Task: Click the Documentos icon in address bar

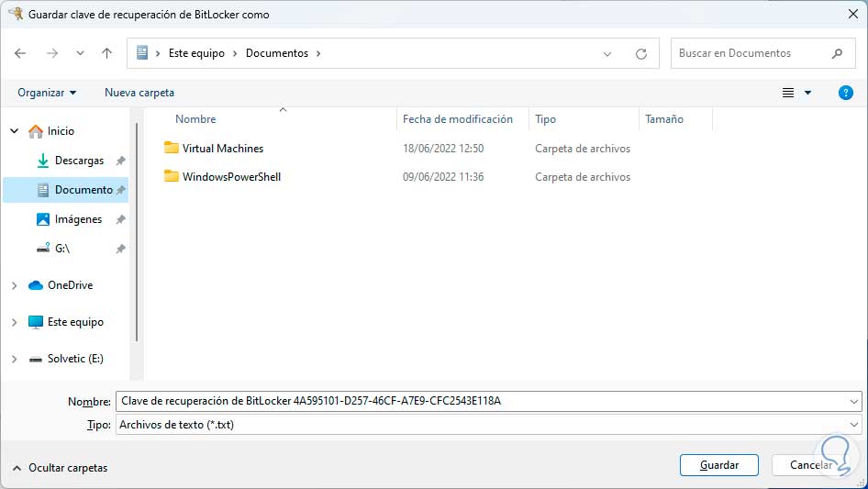Action: [x=142, y=52]
